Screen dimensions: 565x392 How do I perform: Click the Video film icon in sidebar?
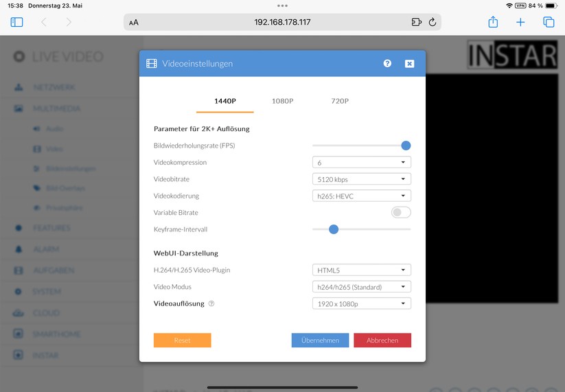pyautogui.click(x=37, y=149)
